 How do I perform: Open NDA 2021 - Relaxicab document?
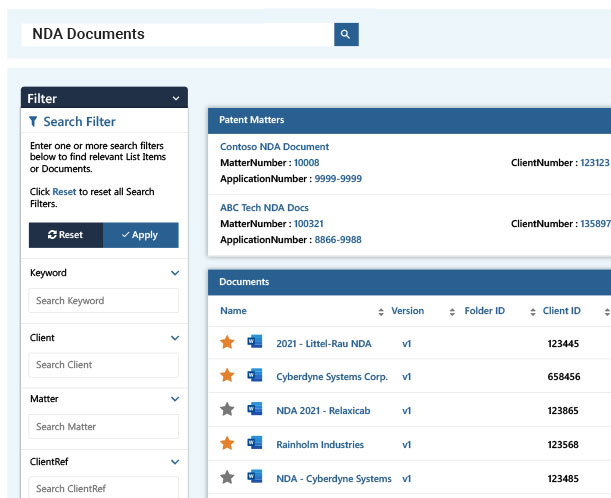323,411
